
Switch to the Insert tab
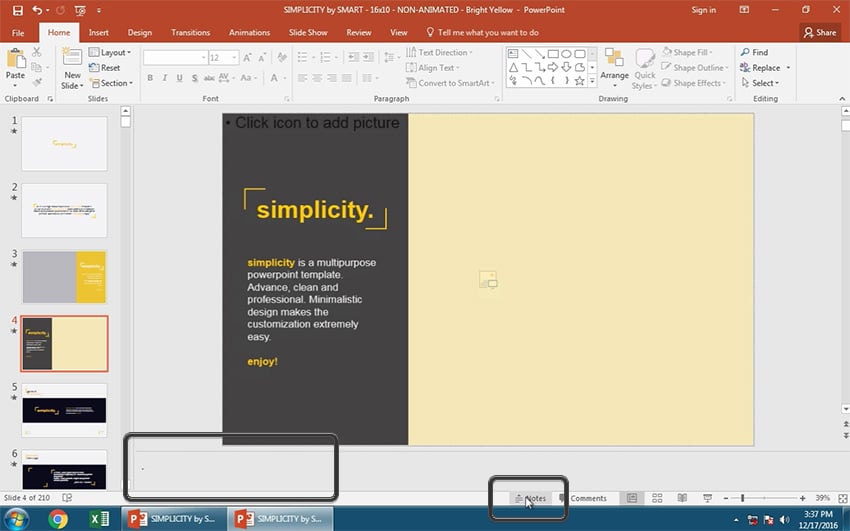coord(99,33)
